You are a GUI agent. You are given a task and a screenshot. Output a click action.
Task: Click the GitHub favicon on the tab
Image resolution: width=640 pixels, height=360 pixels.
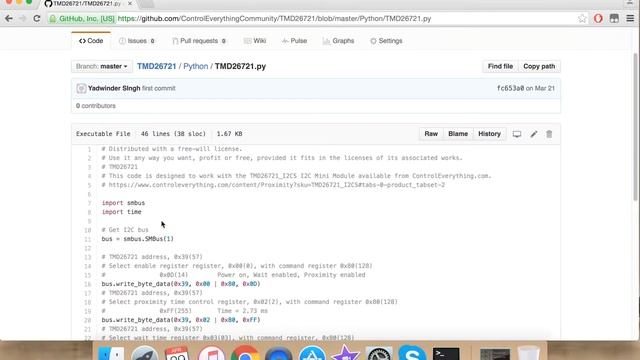click(x=48, y=3)
